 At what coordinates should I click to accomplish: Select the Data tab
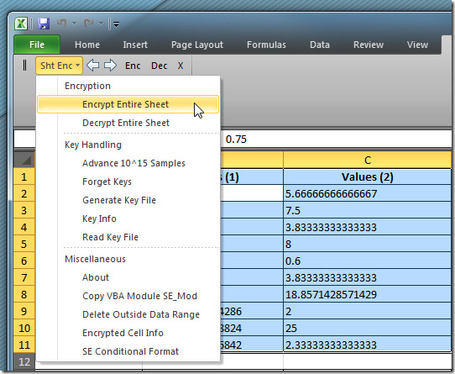tap(320, 45)
